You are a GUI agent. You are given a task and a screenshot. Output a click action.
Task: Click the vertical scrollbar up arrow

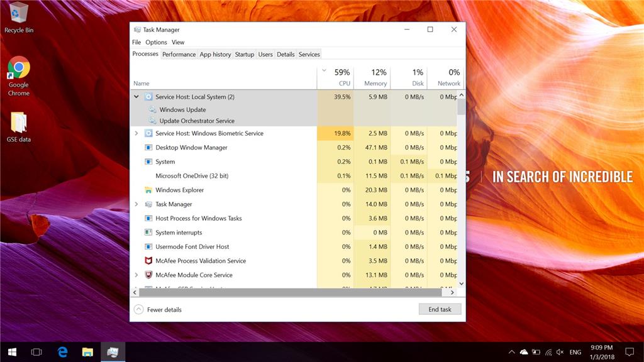tap(461, 95)
